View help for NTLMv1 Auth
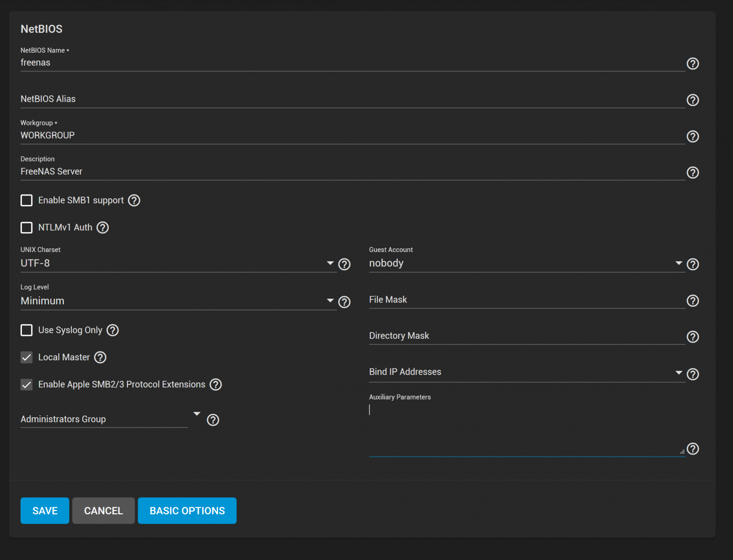This screenshot has width=733, height=560. (103, 227)
